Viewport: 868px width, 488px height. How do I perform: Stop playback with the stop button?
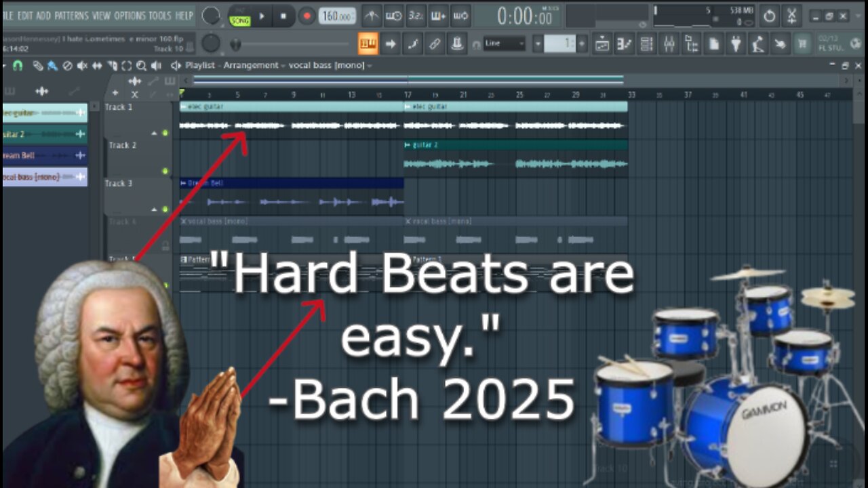click(x=283, y=16)
